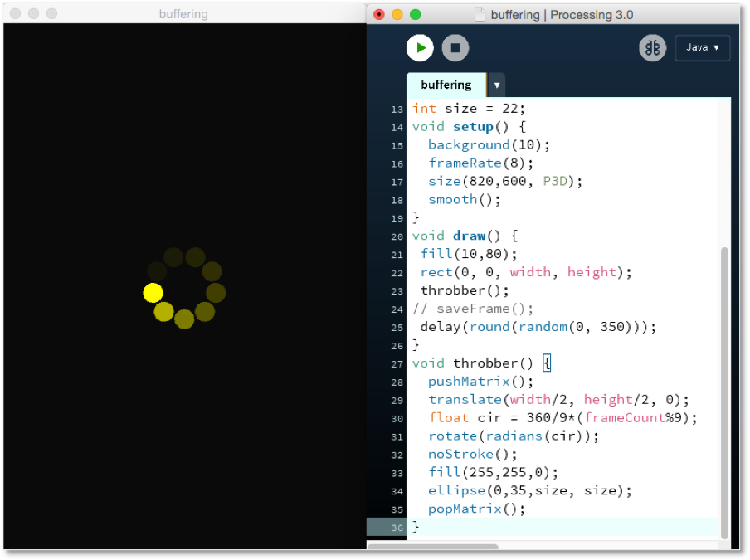Click the bright yellow circle in sketch window
This screenshot has width=750, height=560.
[153, 293]
